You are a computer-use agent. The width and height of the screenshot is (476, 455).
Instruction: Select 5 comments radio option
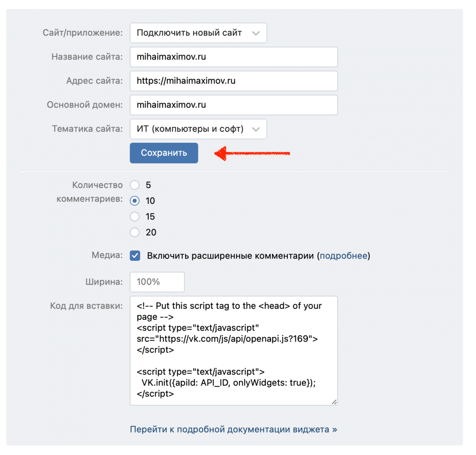click(x=135, y=185)
